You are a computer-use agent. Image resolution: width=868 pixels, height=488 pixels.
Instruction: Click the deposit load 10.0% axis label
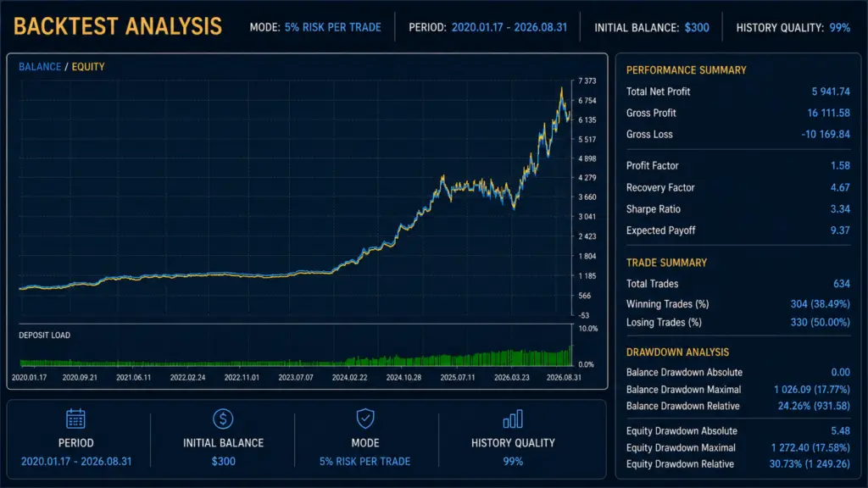point(588,329)
